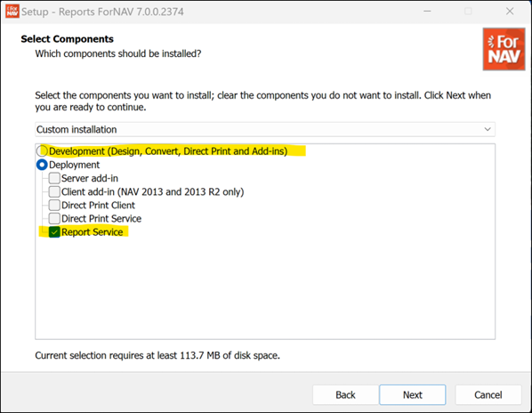The width and height of the screenshot is (532, 413).
Task: Click the Direct Print Client label
Action: [98, 206]
